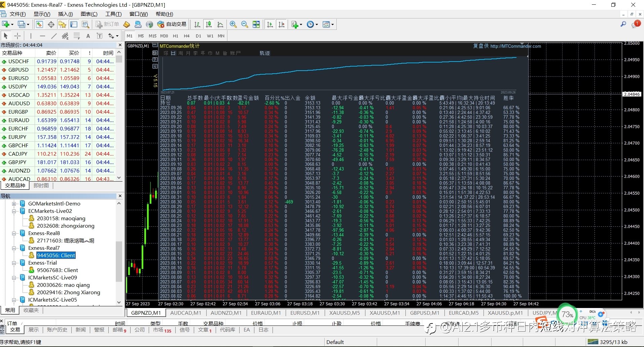644x347 pixels.
Task: Open MetaEditor from the toolbar icon
Action: click(127, 24)
